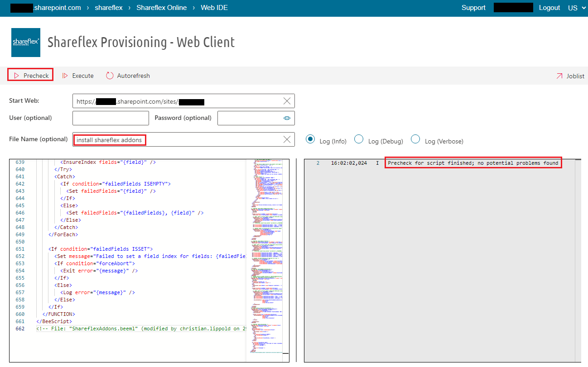Open the US language dropdown
This screenshot has width=588, height=367.
coord(577,8)
